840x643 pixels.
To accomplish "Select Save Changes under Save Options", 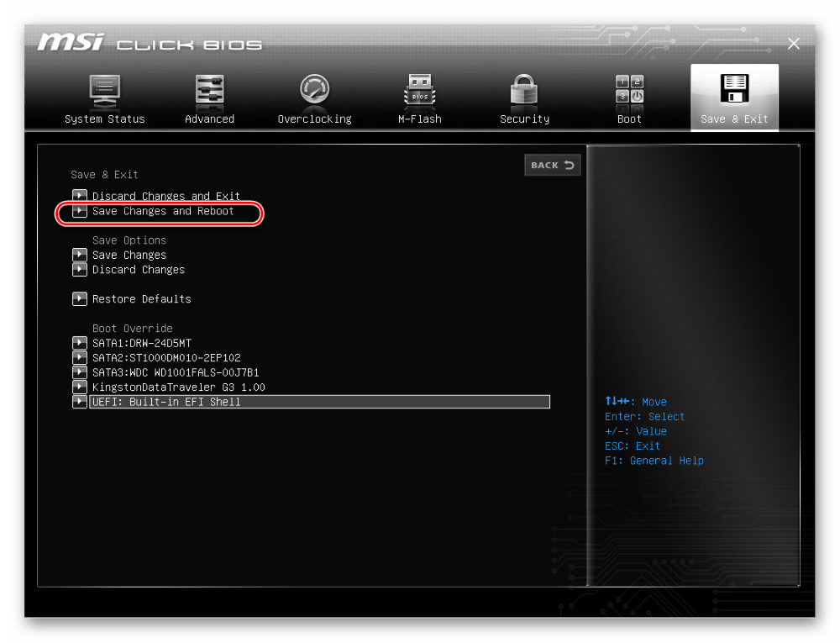I will [129, 256].
